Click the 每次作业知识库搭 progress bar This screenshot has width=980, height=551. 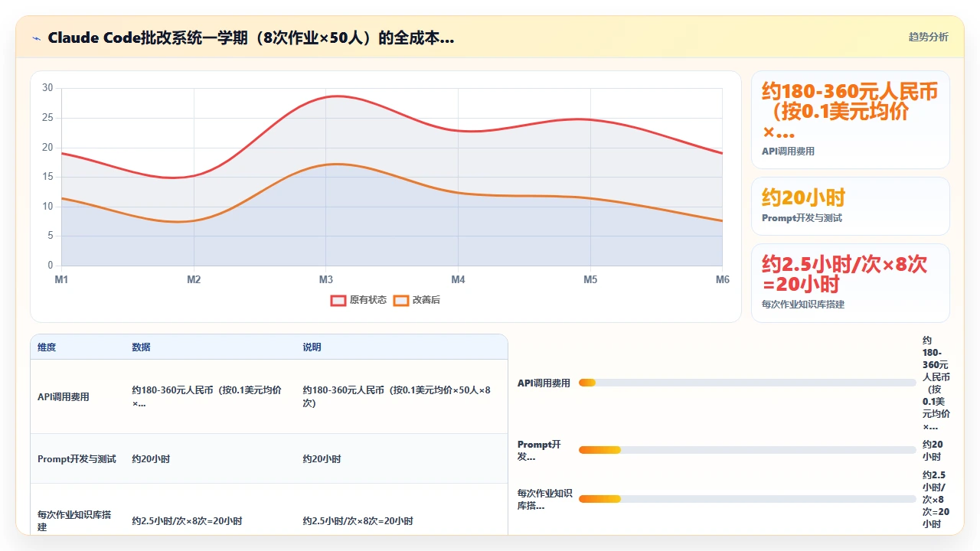pos(747,499)
